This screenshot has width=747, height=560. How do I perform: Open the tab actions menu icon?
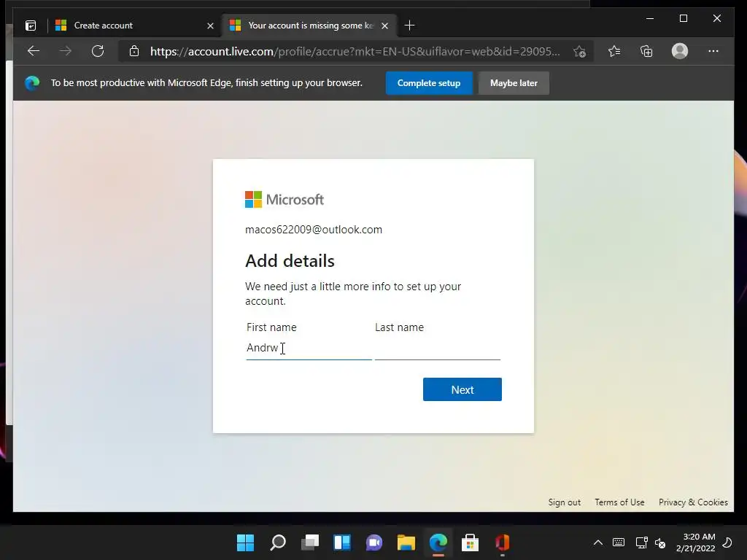pos(31,26)
